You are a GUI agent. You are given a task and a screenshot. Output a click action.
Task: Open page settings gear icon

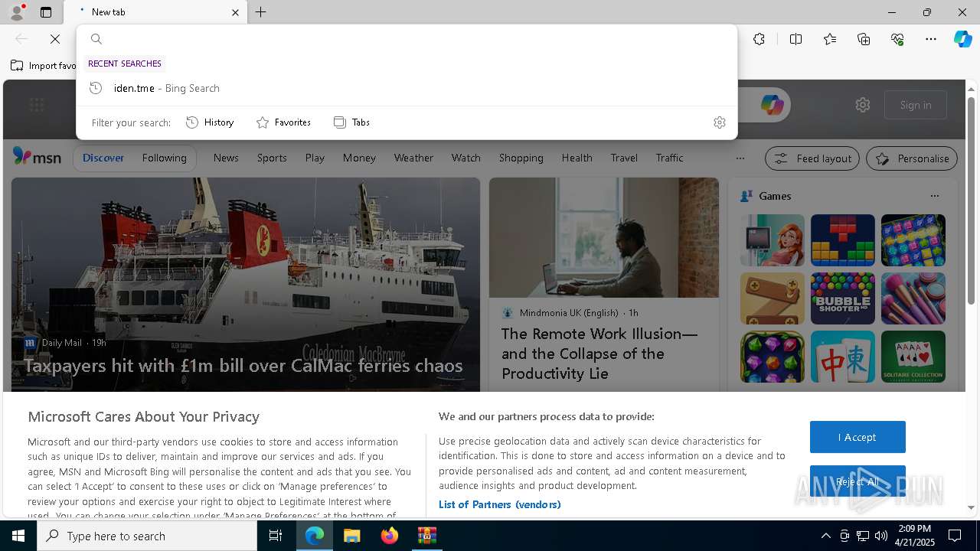pos(863,105)
